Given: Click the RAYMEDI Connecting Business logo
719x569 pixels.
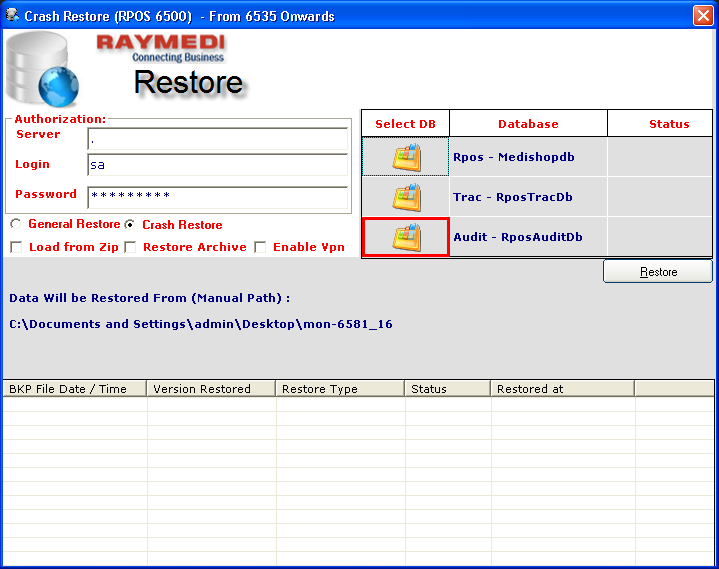Looking at the screenshot, I should click(160, 48).
